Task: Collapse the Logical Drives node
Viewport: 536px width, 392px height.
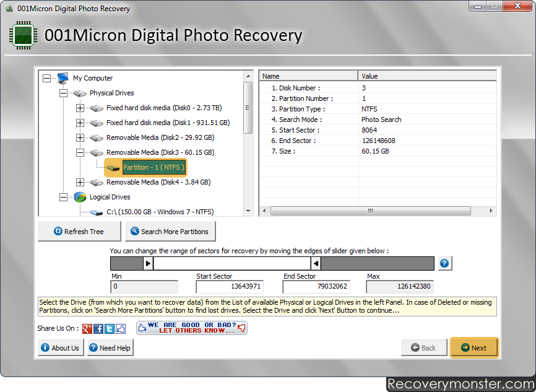Action: pos(63,197)
